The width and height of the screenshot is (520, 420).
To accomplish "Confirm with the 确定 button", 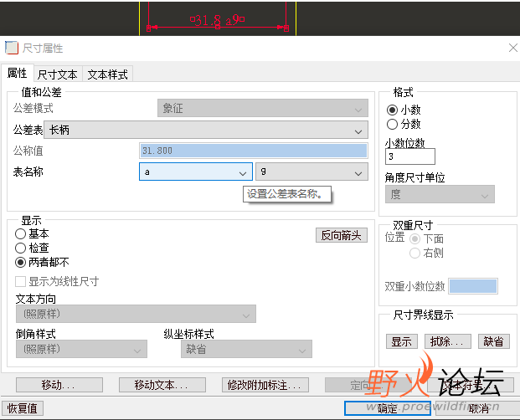I will 388,408.
